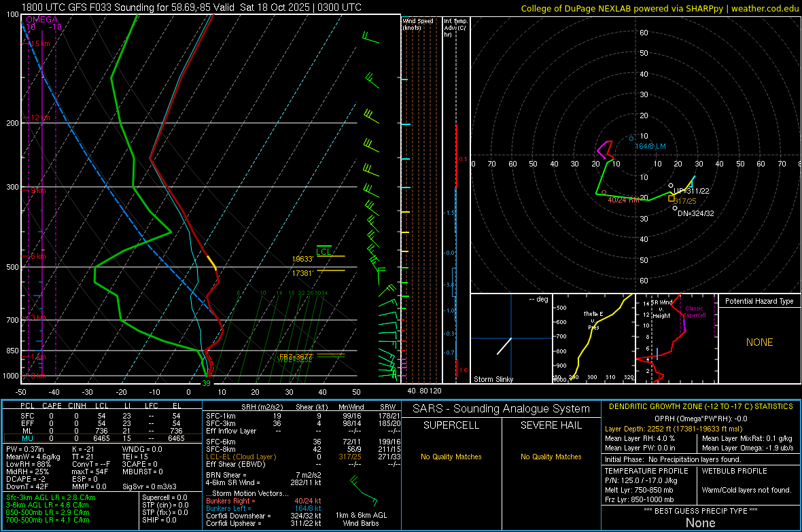
Task: Click the green LCL marker on the skew-T
Action: click(x=324, y=251)
